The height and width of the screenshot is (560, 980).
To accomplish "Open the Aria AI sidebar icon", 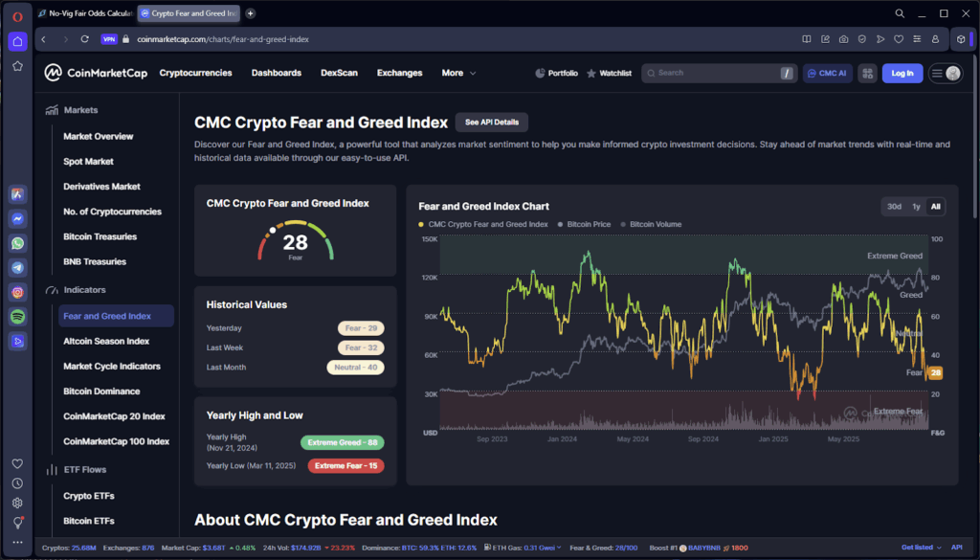I will pyautogui.click(x=17, y=194).
